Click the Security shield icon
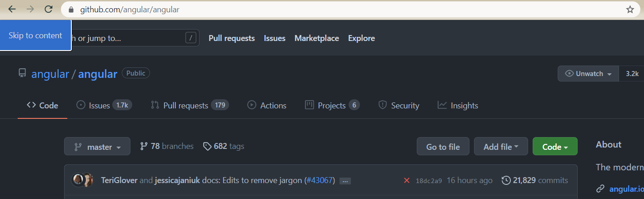This screenshot has height=199, width=644. (383, 105)
